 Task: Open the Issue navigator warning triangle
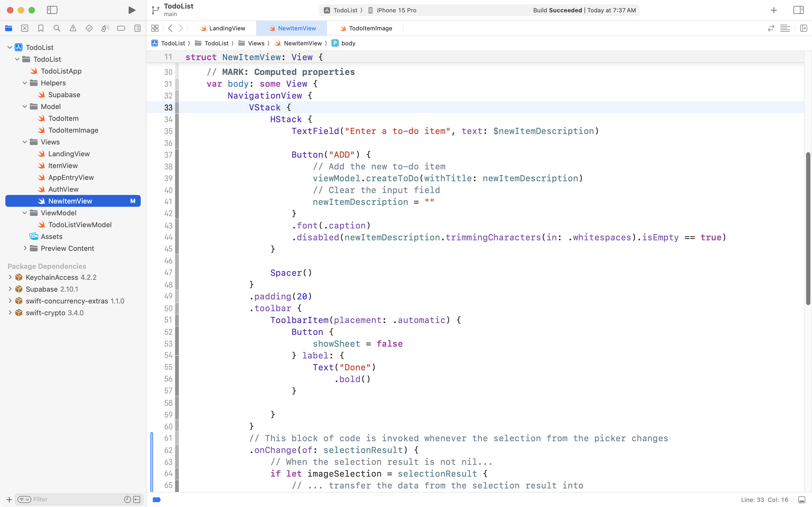coord(73,28)
